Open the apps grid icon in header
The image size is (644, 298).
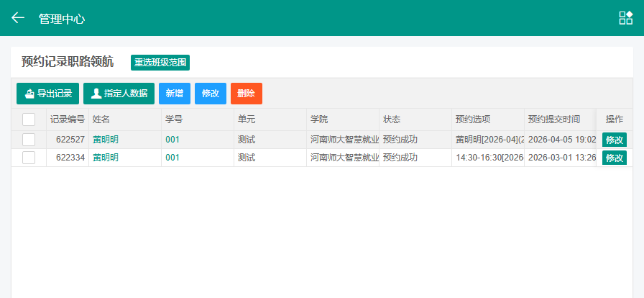point(625,18)
